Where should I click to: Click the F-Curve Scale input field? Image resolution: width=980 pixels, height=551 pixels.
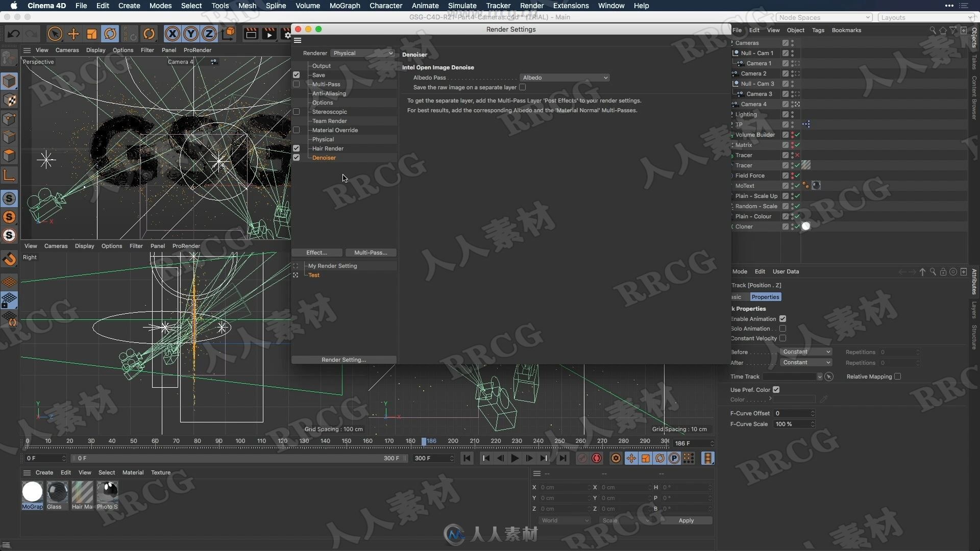click(794, 424)
